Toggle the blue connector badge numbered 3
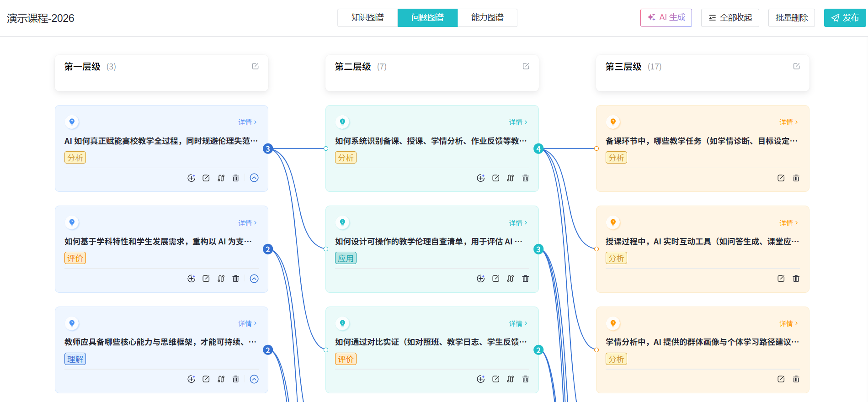Viewport: 868px width, 402px height. click(x=268, y=148)
